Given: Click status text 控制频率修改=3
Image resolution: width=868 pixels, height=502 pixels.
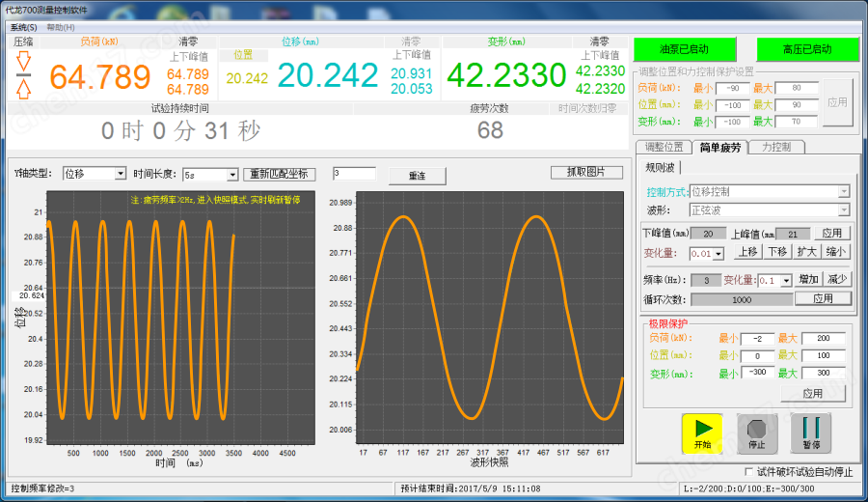Looking at the screenshot, I should pos(42,488).
